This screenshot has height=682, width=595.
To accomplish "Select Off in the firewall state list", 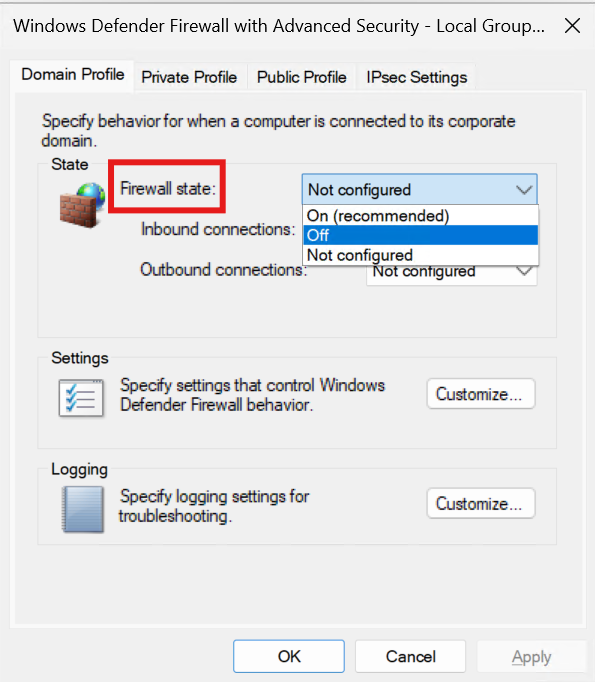I will [421, 235].
